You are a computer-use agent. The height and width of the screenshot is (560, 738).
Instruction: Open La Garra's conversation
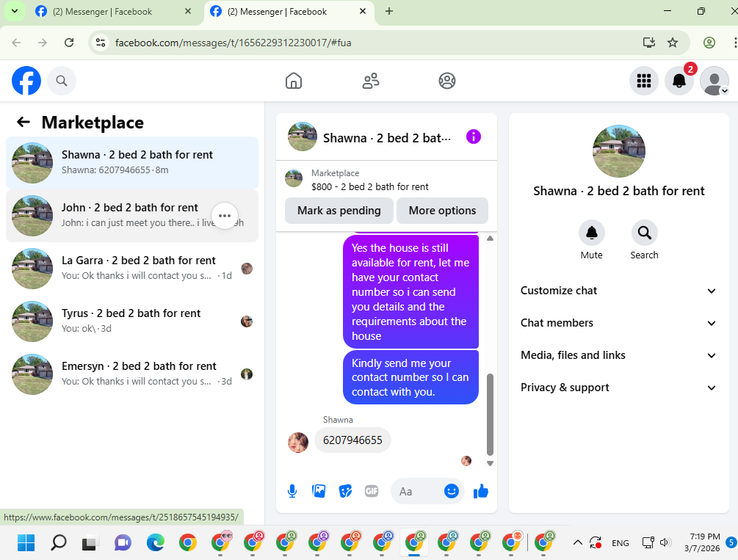132,268
